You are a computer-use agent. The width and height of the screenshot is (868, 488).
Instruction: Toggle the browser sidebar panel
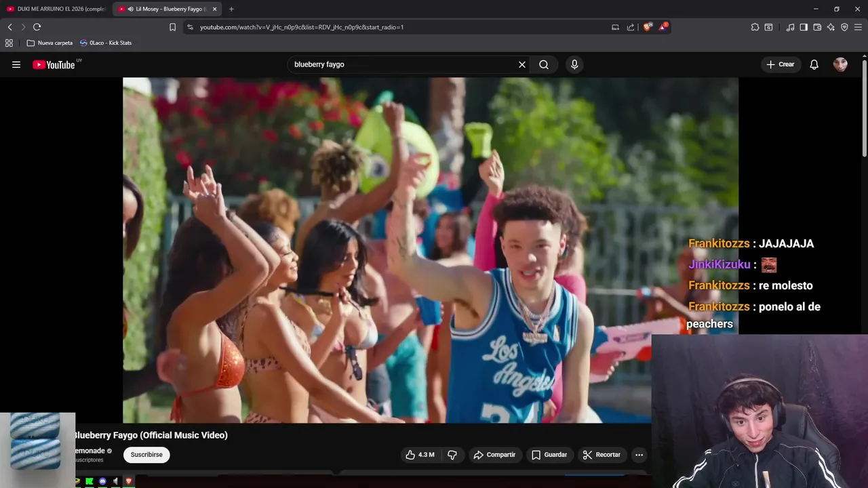pyautogui.click(x=804, y=27)
